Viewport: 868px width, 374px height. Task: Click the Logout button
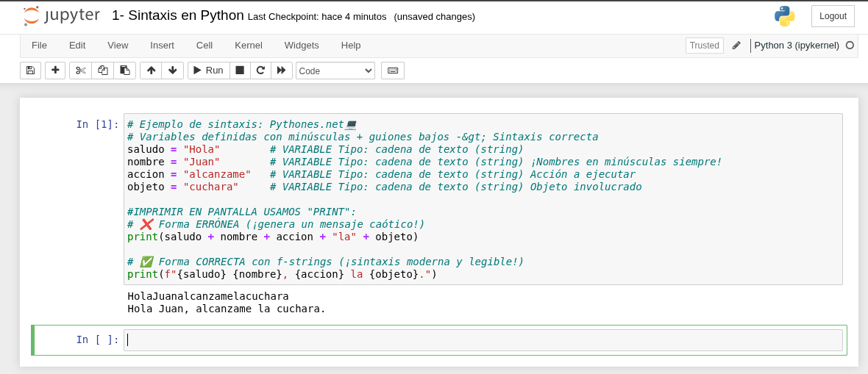833,16
